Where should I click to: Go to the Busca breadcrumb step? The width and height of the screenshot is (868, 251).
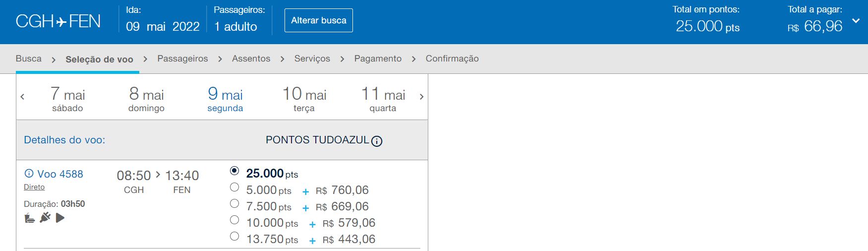pos(29,59)
